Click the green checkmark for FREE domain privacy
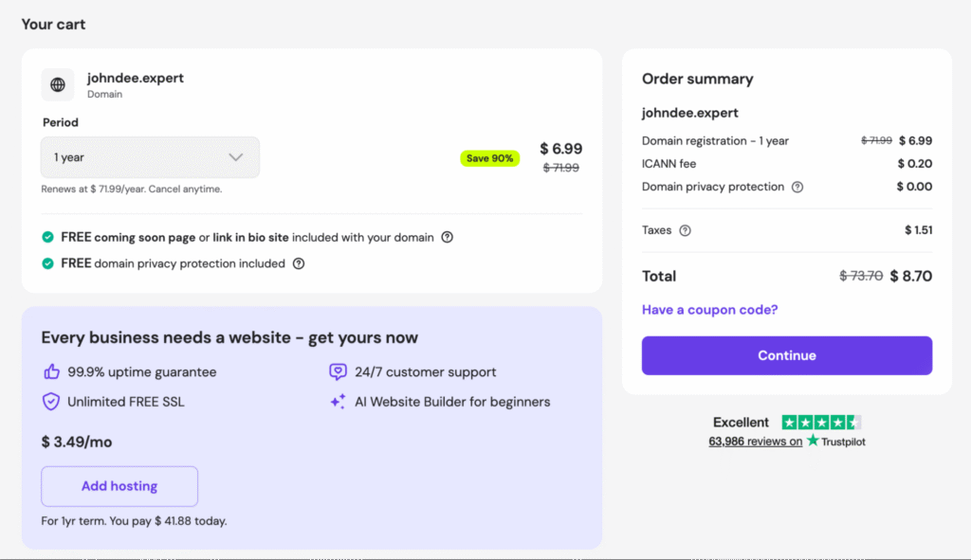 46,263
